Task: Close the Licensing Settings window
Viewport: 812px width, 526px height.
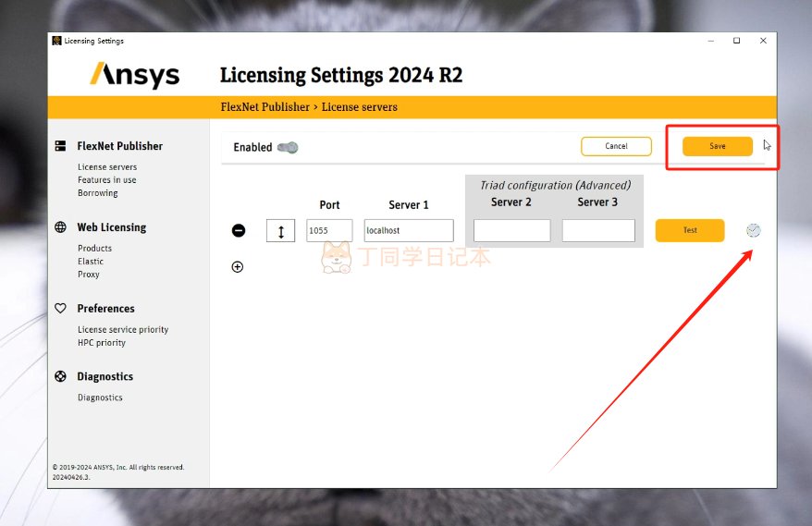Action: click(x=763, y=41)
